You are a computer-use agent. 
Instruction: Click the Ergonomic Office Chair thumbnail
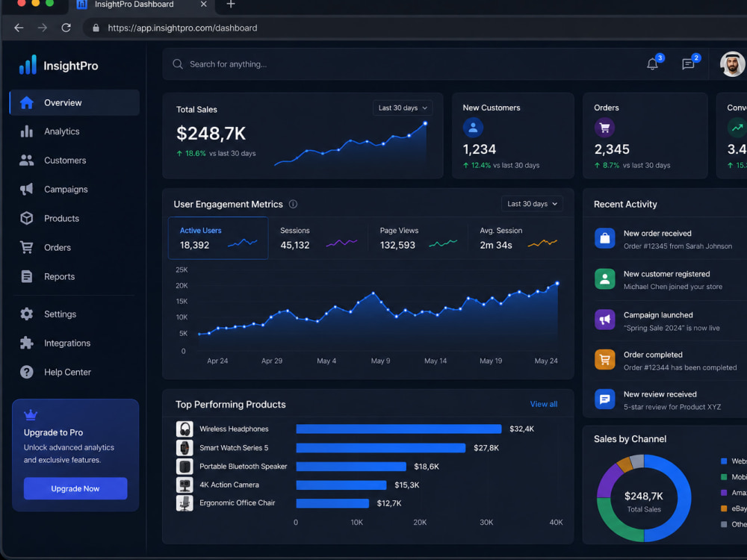(x=185, y=503)
